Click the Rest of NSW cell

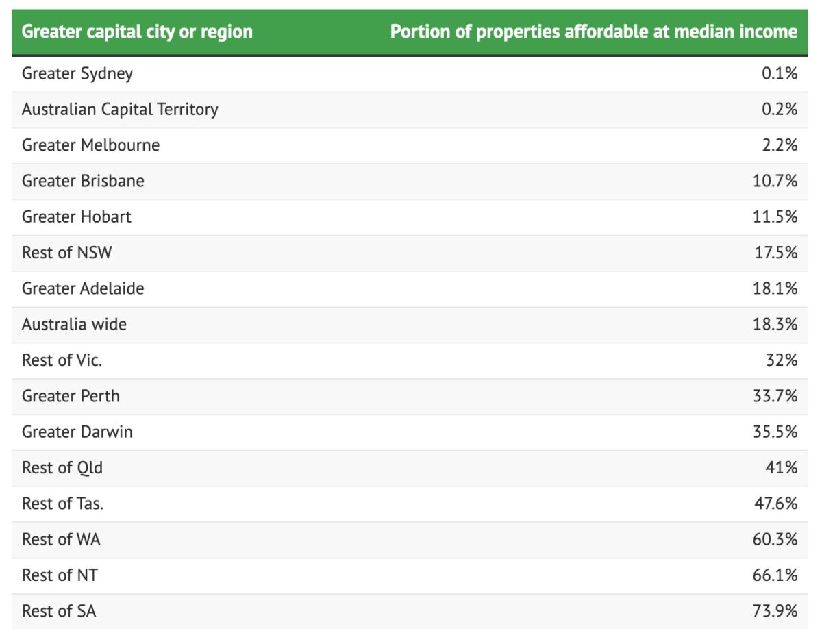pos(67,253)
